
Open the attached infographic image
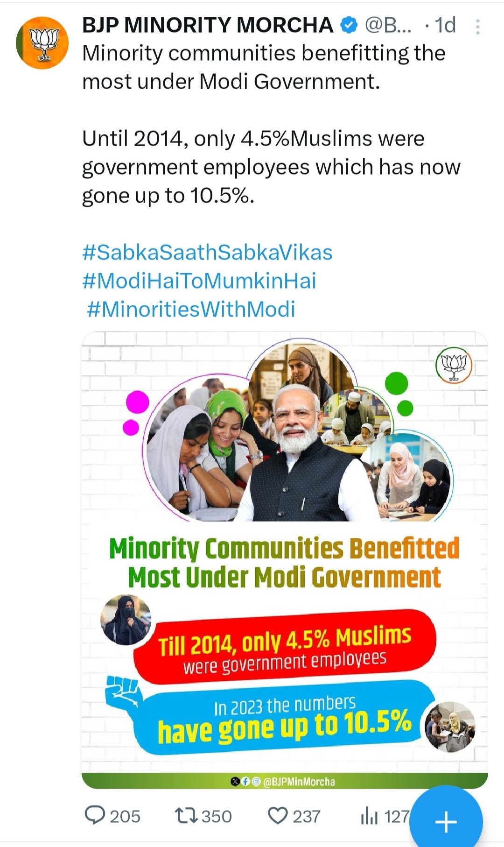[x=285, y=560]
